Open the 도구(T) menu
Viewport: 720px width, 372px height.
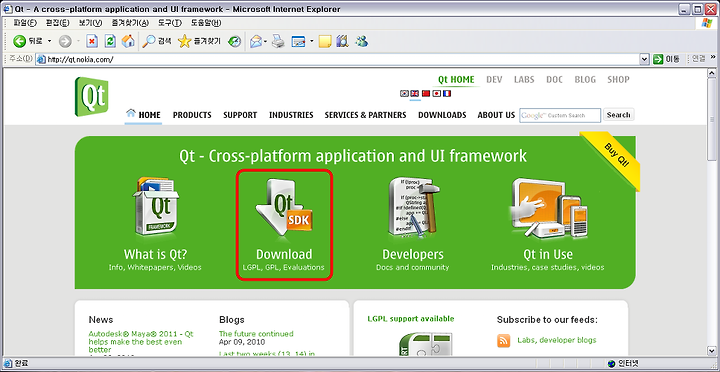170,23
